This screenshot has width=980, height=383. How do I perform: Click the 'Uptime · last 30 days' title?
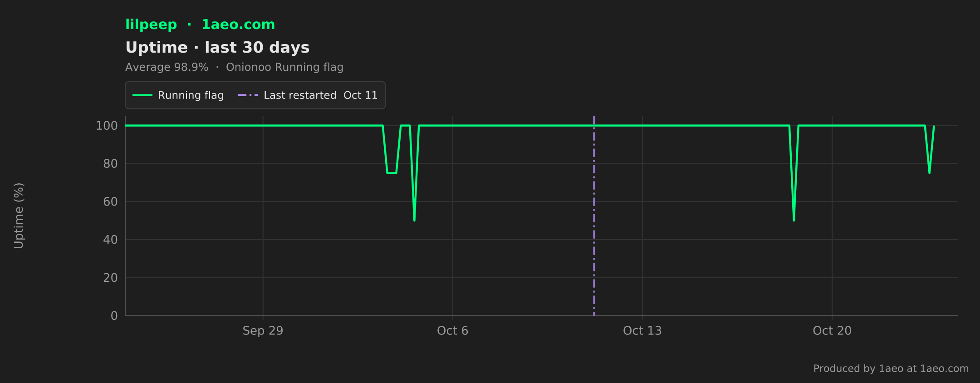[217, 48]
